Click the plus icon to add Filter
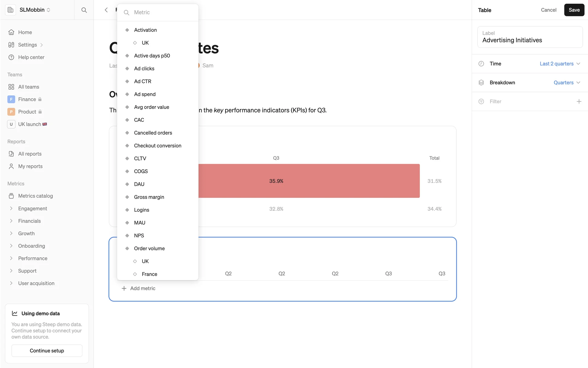 click(x=579, y=102)
